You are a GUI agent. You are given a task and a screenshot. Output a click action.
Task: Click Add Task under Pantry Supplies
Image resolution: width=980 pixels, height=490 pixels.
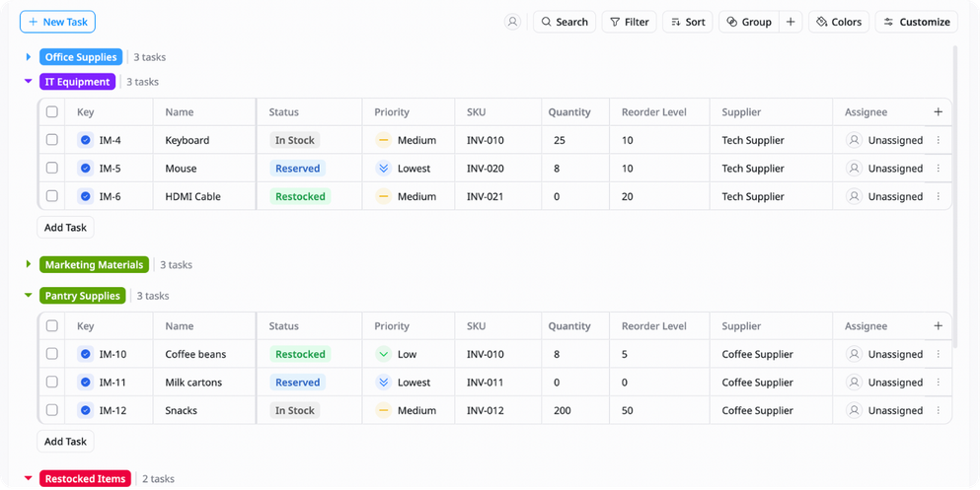[65, 442]
